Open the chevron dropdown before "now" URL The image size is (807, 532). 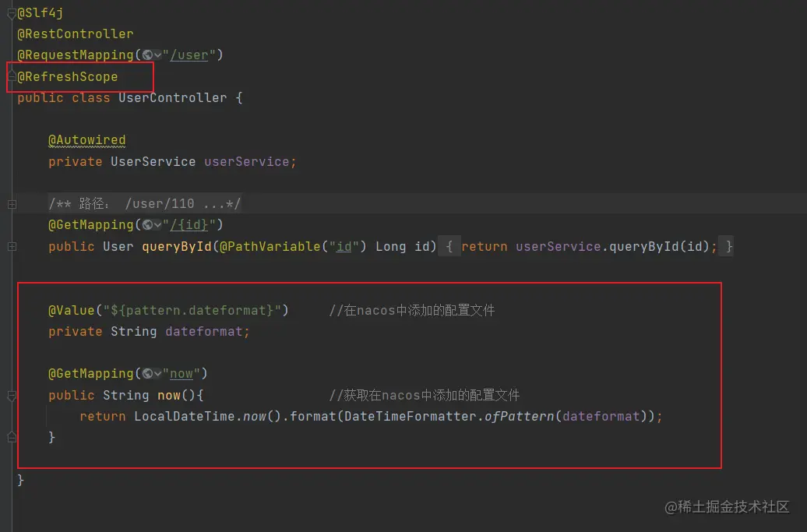click(x=157, y=374)
